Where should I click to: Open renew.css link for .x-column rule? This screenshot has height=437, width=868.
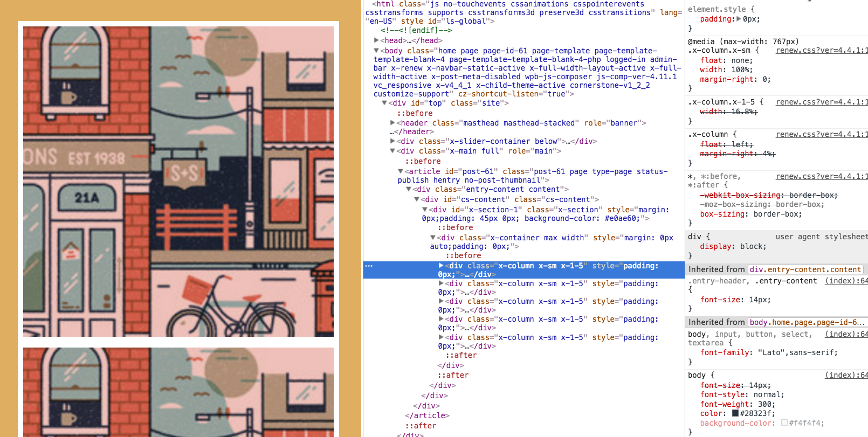pos(822,134)
